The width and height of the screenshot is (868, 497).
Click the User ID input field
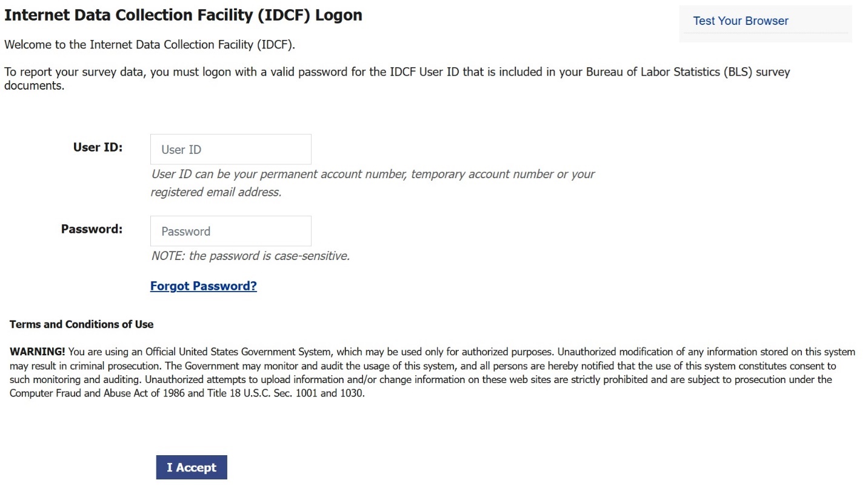pos(230,150)
